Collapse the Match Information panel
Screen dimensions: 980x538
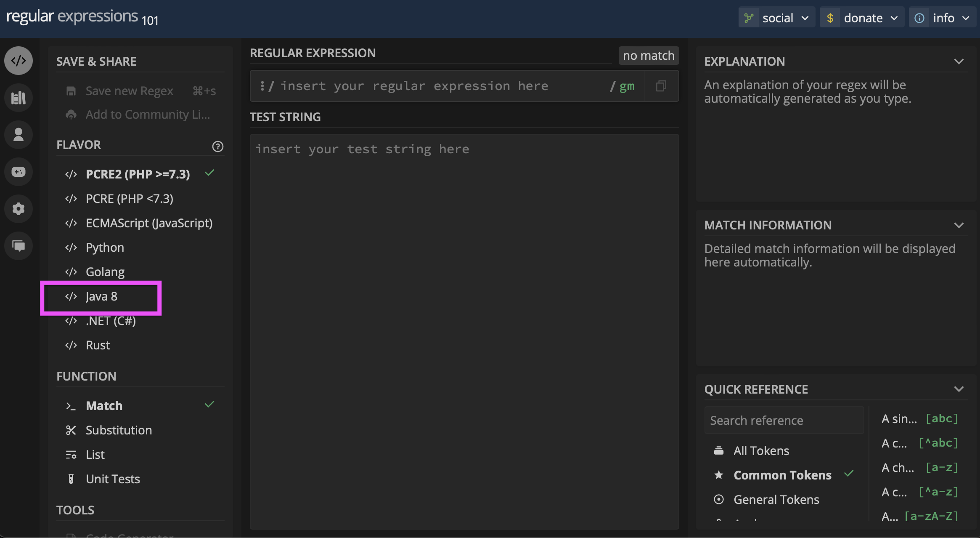tap(959, 225)
